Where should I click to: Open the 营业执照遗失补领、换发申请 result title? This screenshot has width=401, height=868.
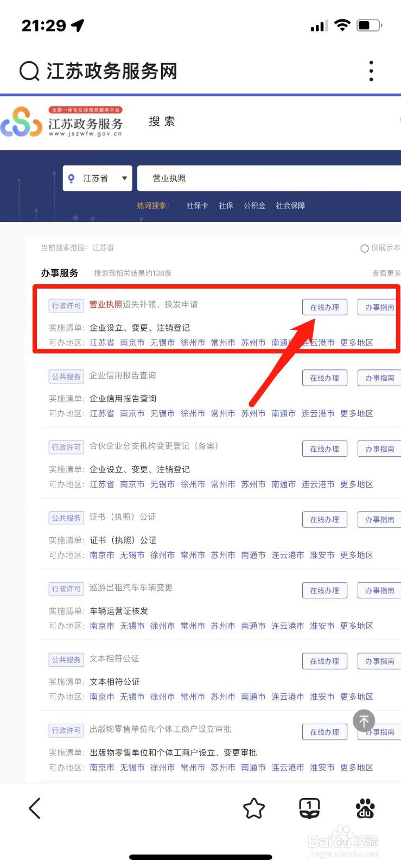click(x=143, y=304)
